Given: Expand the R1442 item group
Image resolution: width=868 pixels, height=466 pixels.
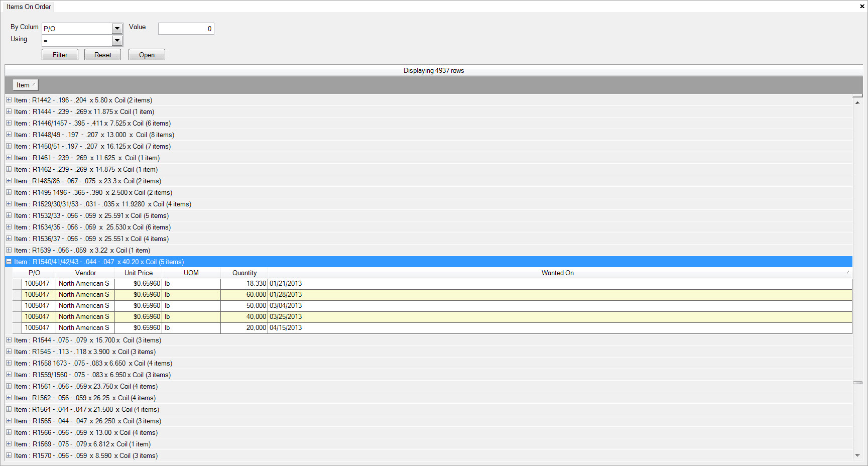Looking at the screenshot, I should (9, 100).
